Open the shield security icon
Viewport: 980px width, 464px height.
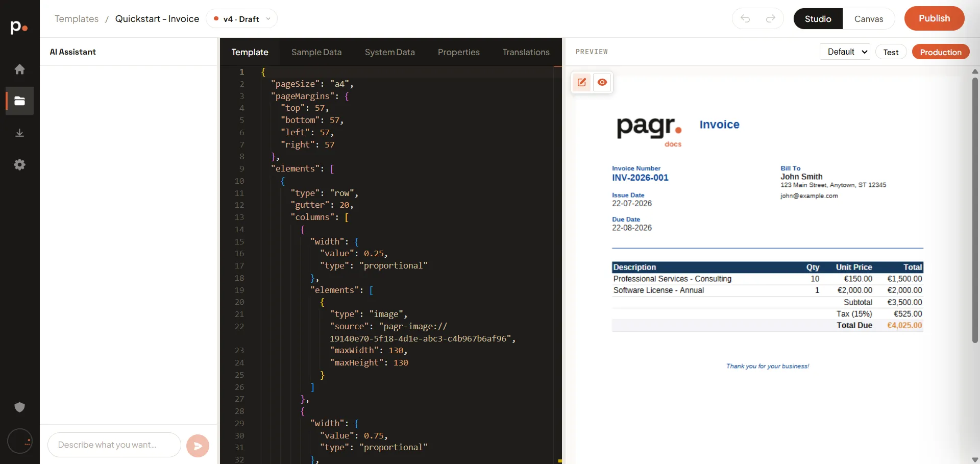coord(19,407)
